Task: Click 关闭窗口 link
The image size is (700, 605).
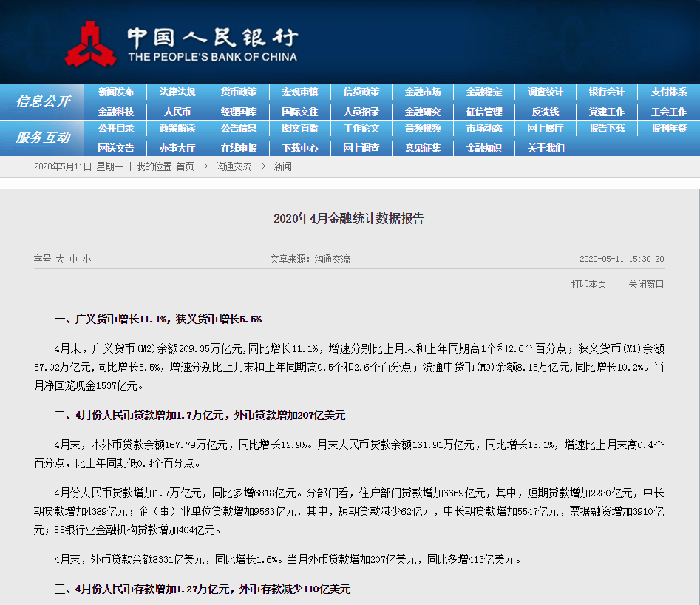Action: point(646,284)
